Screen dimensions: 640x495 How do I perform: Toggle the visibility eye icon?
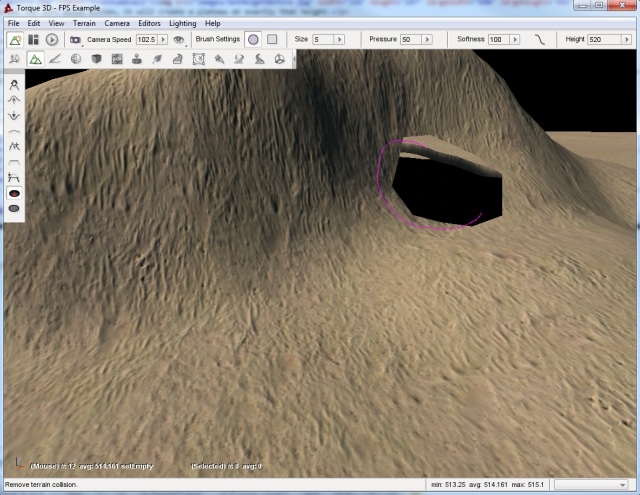click(179, 40)
